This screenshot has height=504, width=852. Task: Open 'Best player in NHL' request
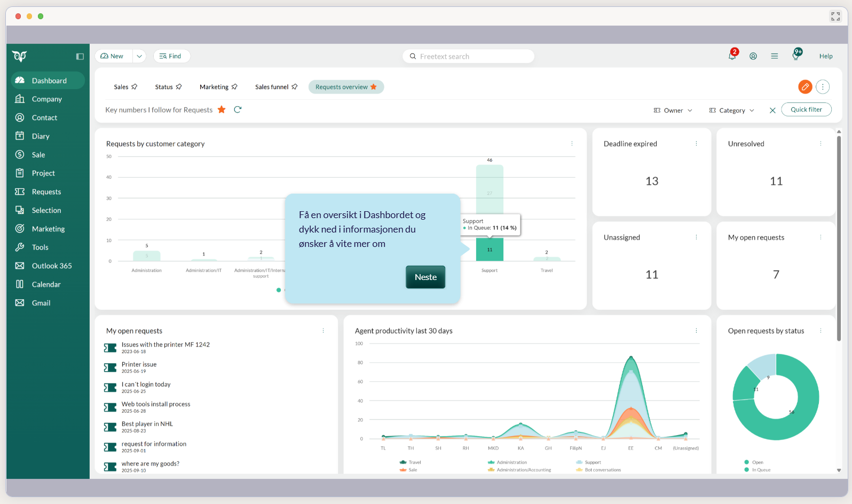[x=147, y=424]
